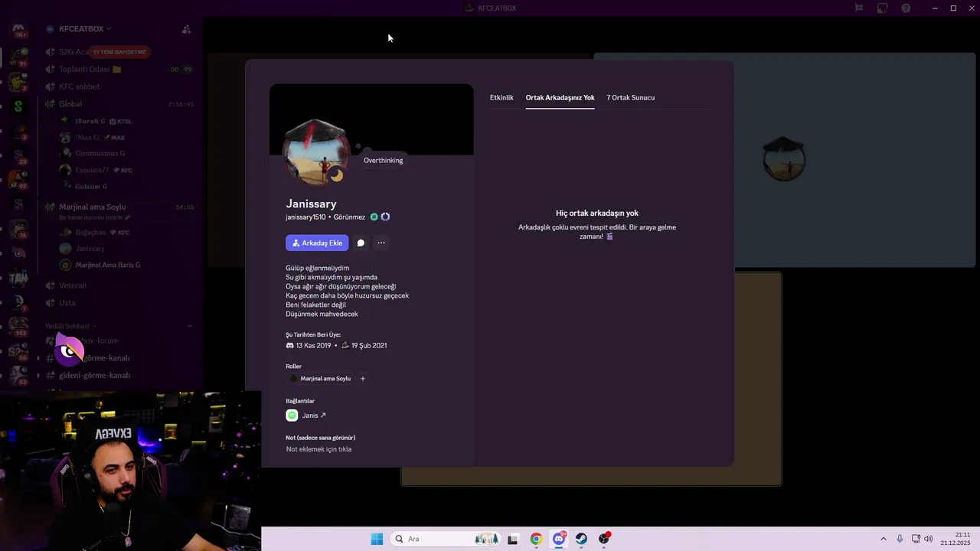Join the Usta voice channel
The image size is (980, 551).
pyautogui.click(x=119, y=303)
